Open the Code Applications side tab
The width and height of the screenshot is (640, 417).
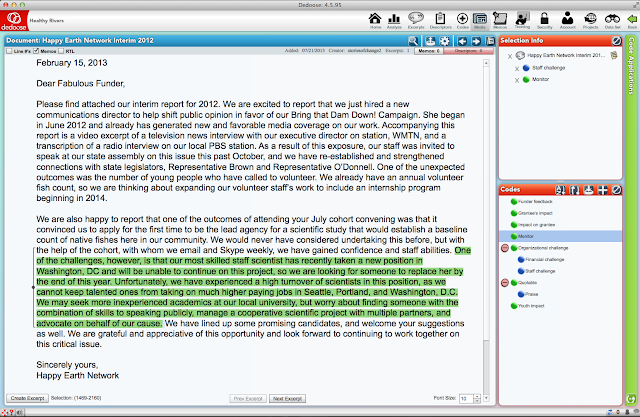631,65
